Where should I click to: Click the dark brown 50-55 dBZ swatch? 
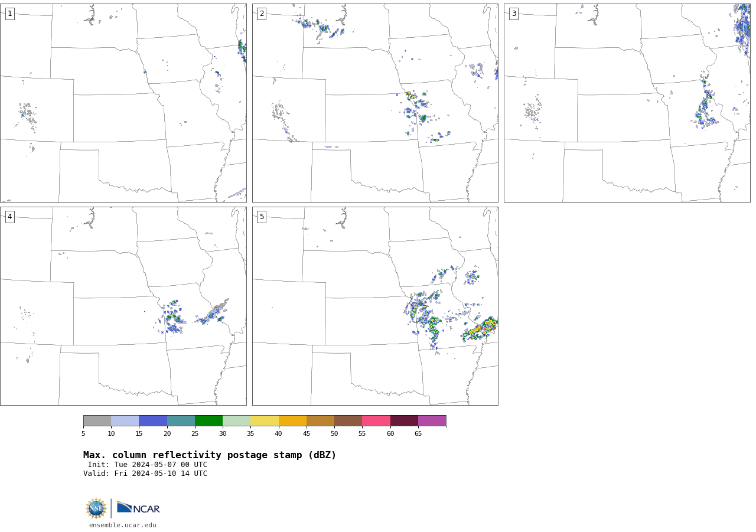pos(348,421)
